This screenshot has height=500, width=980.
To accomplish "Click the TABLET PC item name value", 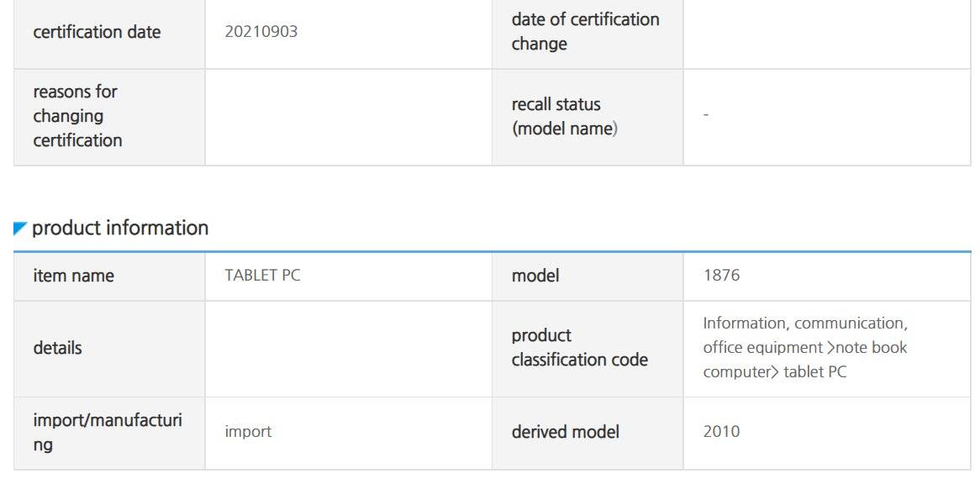I will point(262,276).
